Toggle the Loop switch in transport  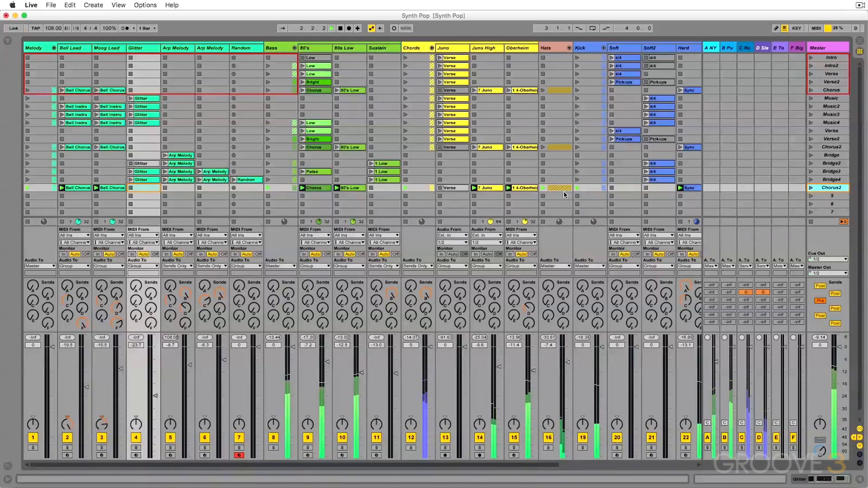point(592,28)
